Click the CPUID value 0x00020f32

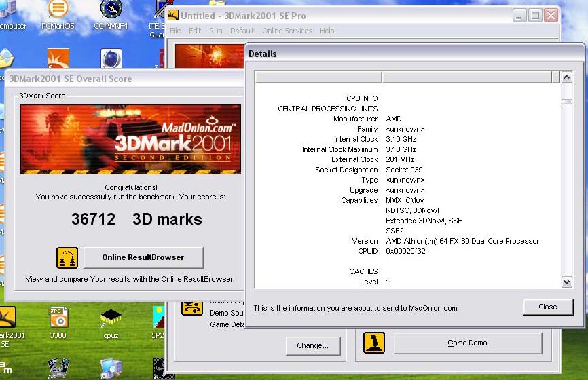click(x=405, y=251)
